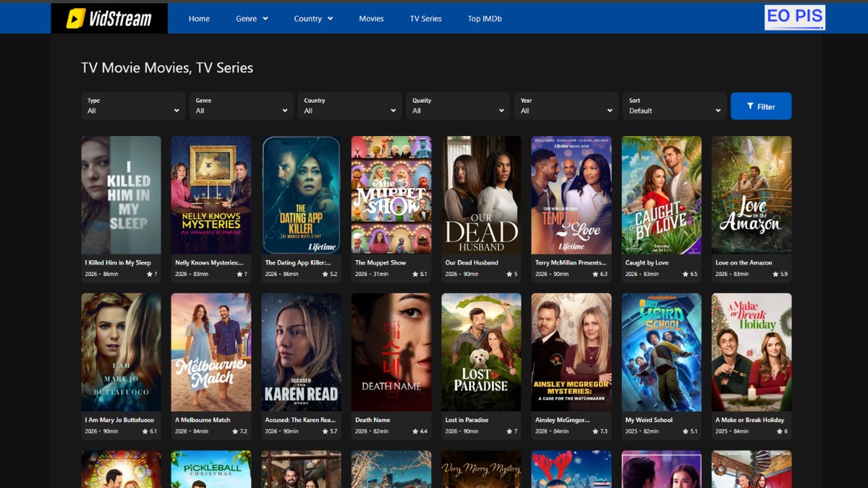Change the Sort order dropdown
Viewport: 868px width, 488px height.
pos(674,106)
